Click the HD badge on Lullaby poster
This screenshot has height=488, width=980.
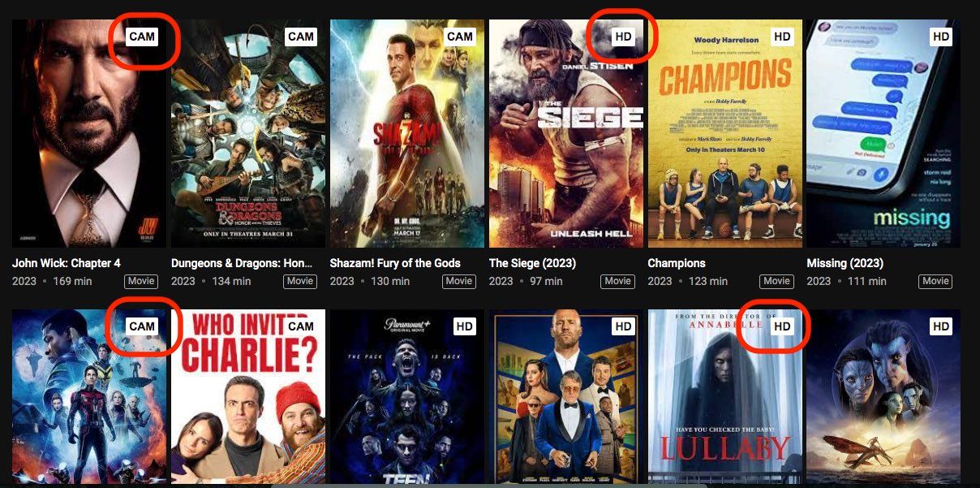782,326
